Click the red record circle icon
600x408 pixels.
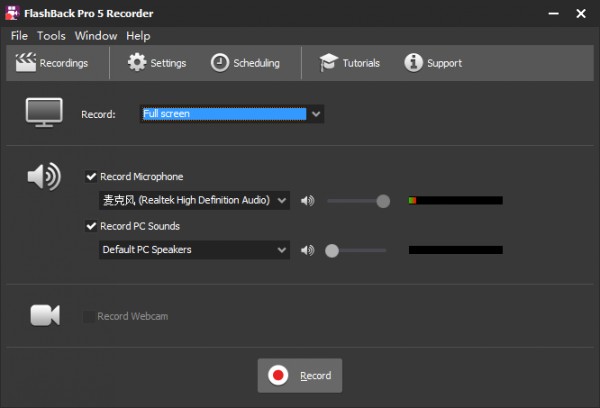pos(278,375)
